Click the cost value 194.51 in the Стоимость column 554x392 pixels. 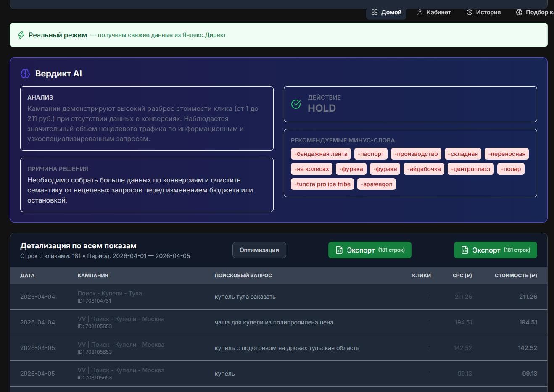(x=528, y=322)
